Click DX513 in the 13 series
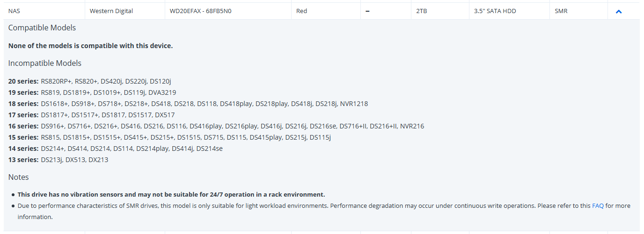Image resolution: width=644 pixels, height=234 pixels. coord(75,160)
